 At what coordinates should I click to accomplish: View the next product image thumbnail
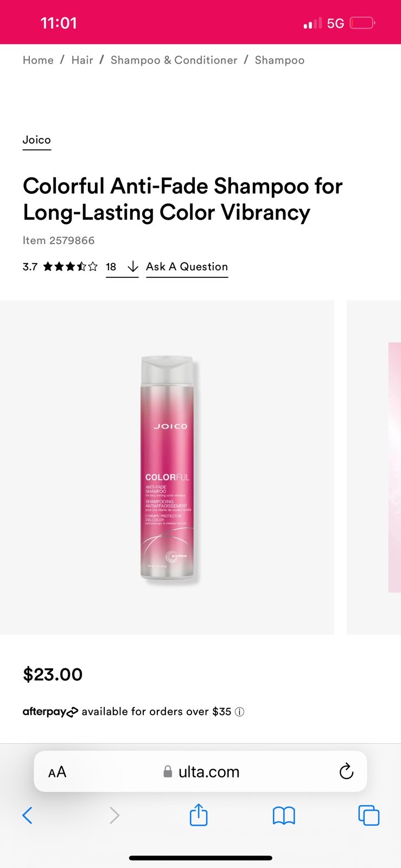coord(374,467)
